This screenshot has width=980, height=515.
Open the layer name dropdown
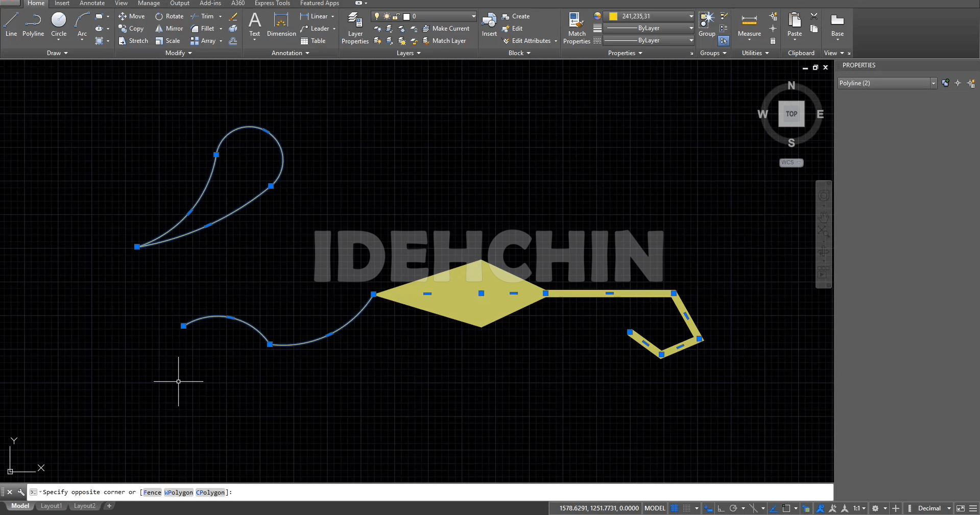coord(473,16)
